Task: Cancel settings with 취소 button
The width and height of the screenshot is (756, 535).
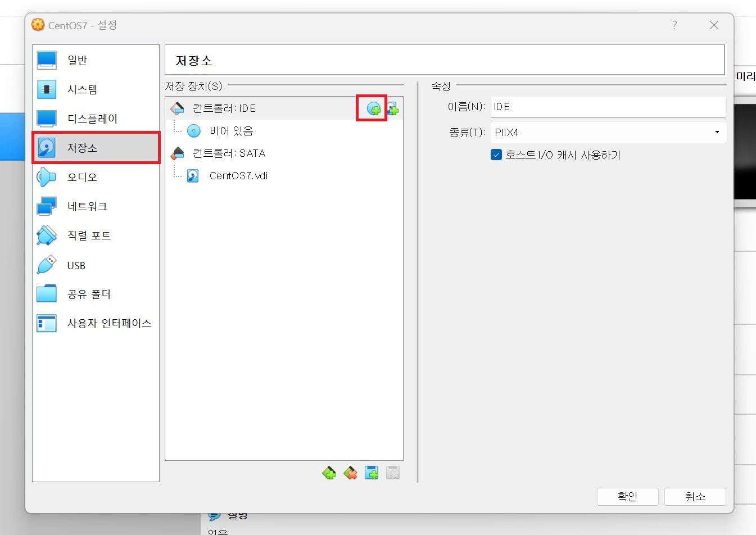Action: pyautogui.click(x=695, y=496)
